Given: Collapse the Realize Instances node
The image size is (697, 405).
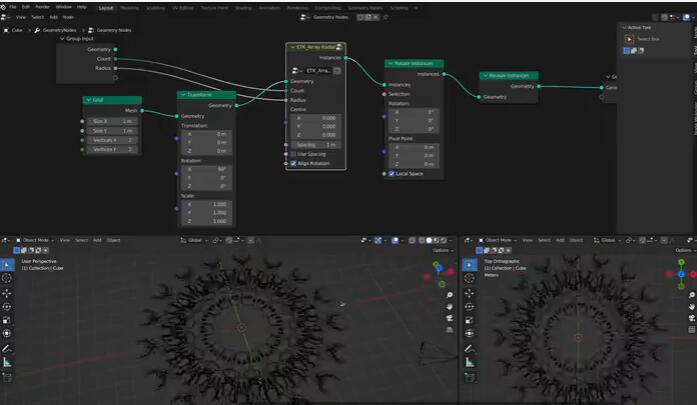Looking at the screenshot, I should click(485, 76).
